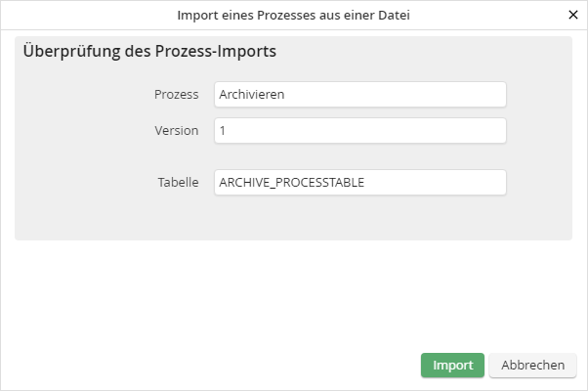Screen dimensions: 588x391
Task: Click blank white area left of Import button
Action: [244, 366]
